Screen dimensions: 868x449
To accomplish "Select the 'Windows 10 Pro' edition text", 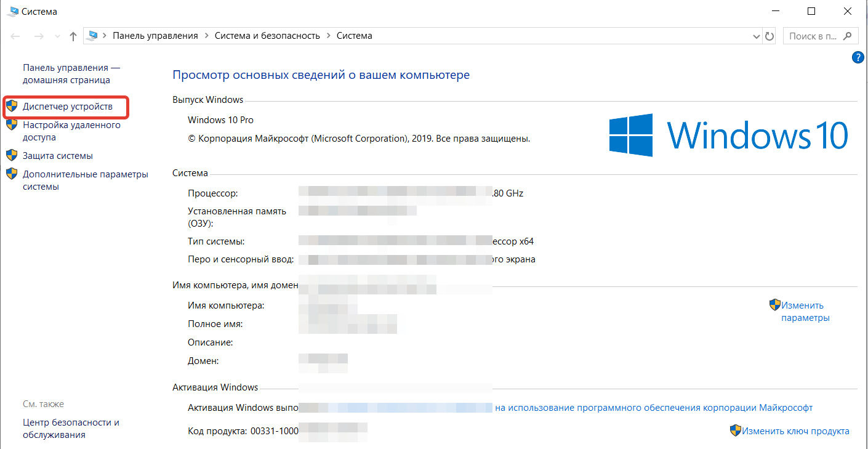I will 220,120.
